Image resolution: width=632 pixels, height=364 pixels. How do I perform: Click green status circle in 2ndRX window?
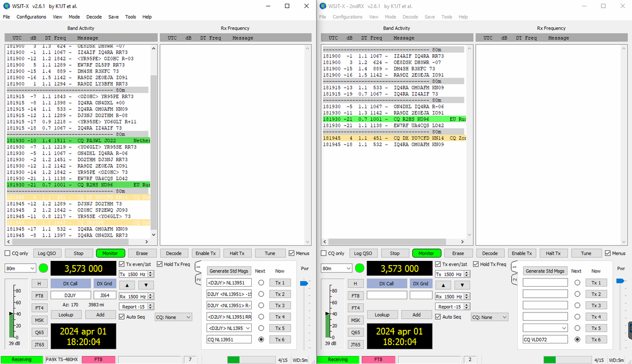[359, 268]
